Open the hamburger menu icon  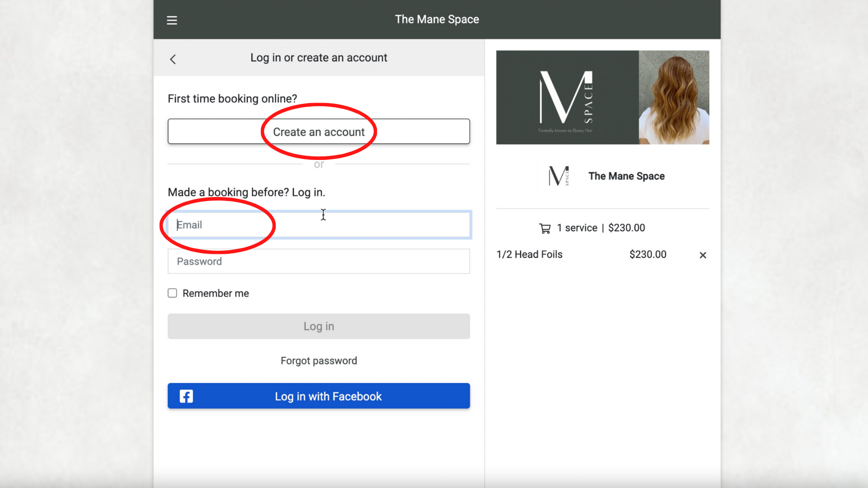click(x=172, y=20)
